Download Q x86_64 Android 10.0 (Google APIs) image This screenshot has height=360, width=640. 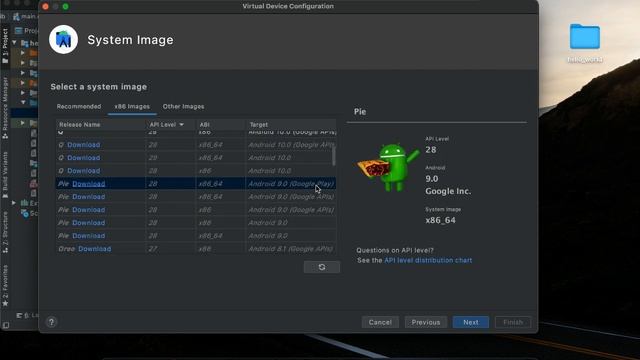pyautogui.click(x=83, y=145)
